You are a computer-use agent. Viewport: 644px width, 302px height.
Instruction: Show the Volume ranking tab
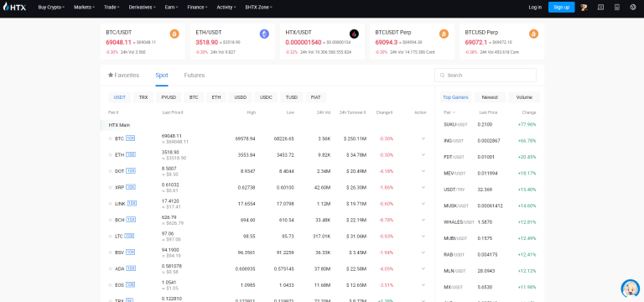pos(524,97)
